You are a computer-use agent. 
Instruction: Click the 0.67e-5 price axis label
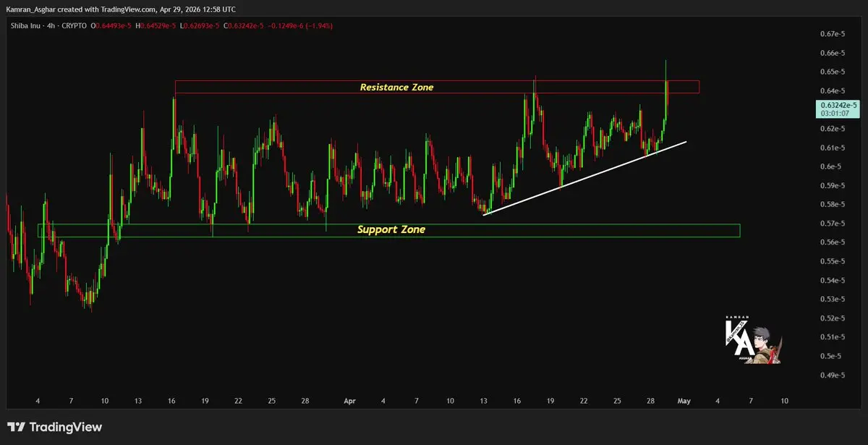[834, 34]
